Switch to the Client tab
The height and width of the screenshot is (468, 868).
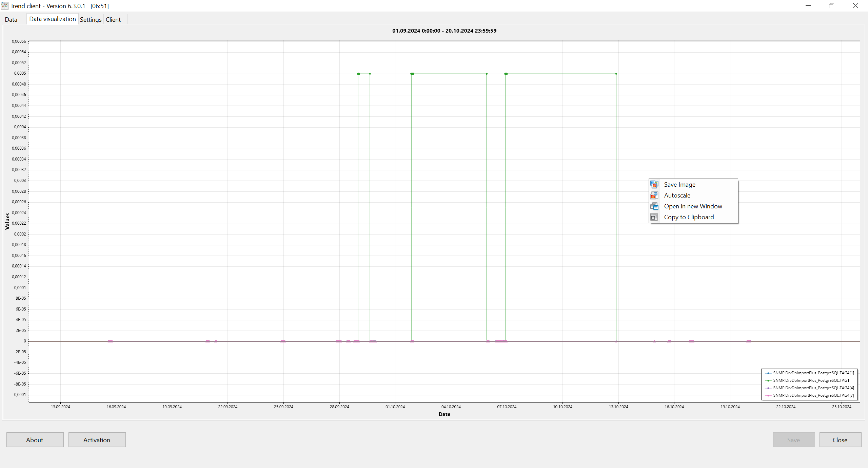point(113,19)
